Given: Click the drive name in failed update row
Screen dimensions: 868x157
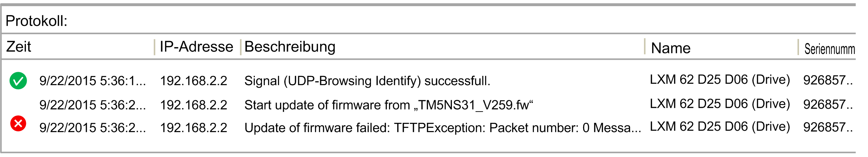Looking at the screenshot, I should 720,127.
